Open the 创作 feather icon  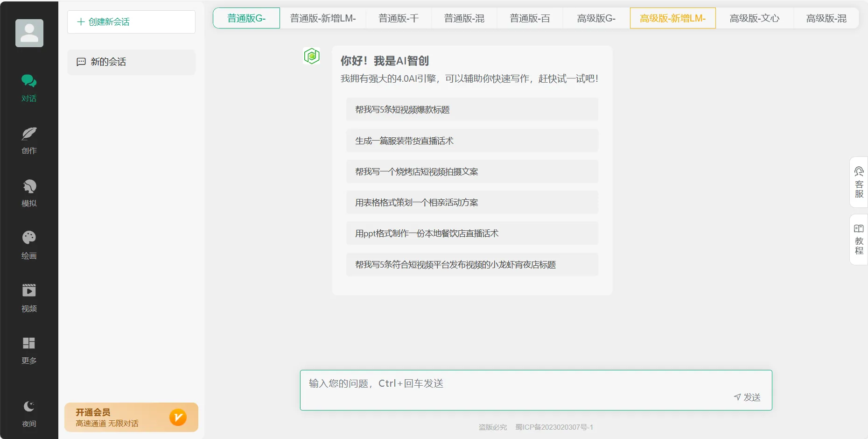(29, 134)
